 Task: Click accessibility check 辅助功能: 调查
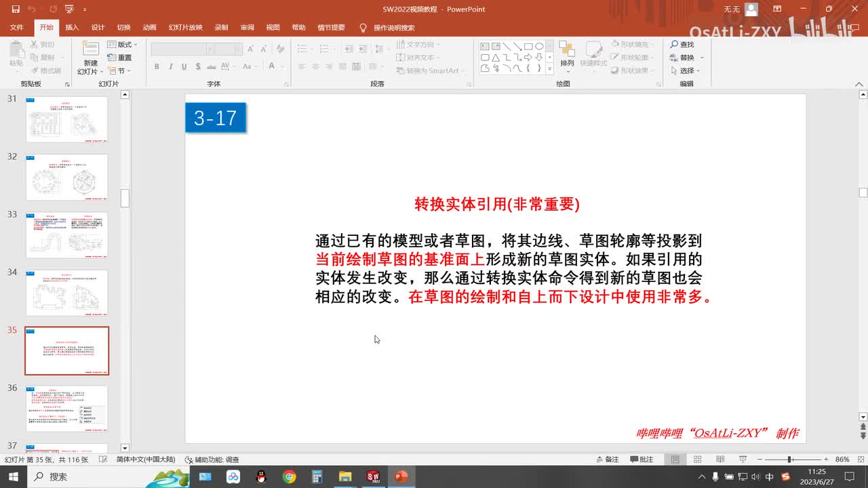click(x=212, y=460)
